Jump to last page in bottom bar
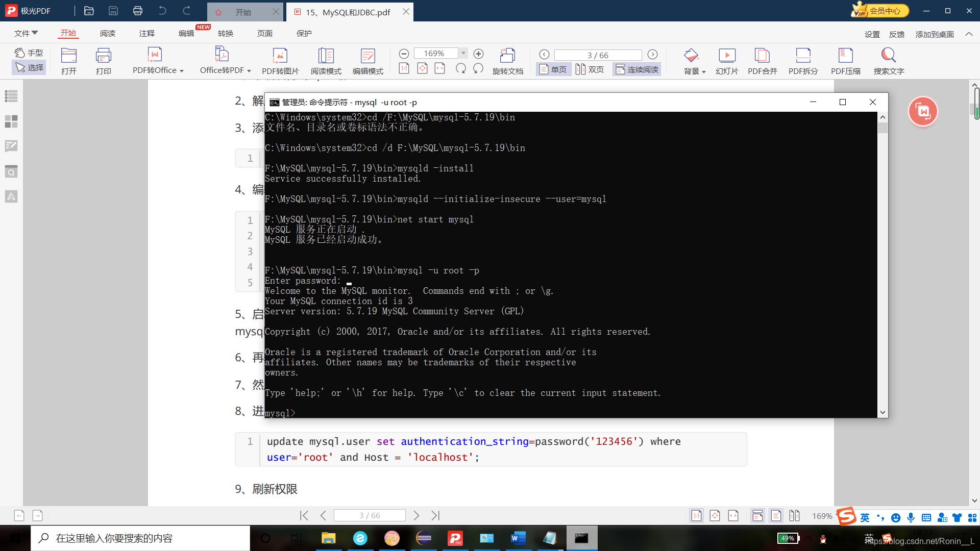The width and height of the screenshot is (980, 551). pos(435,516)
